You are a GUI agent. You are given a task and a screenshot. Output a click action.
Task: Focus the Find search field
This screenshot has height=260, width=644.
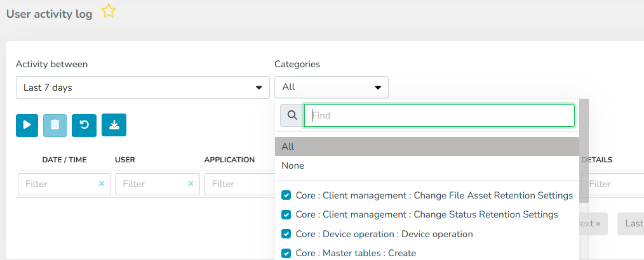click(439, 116)
